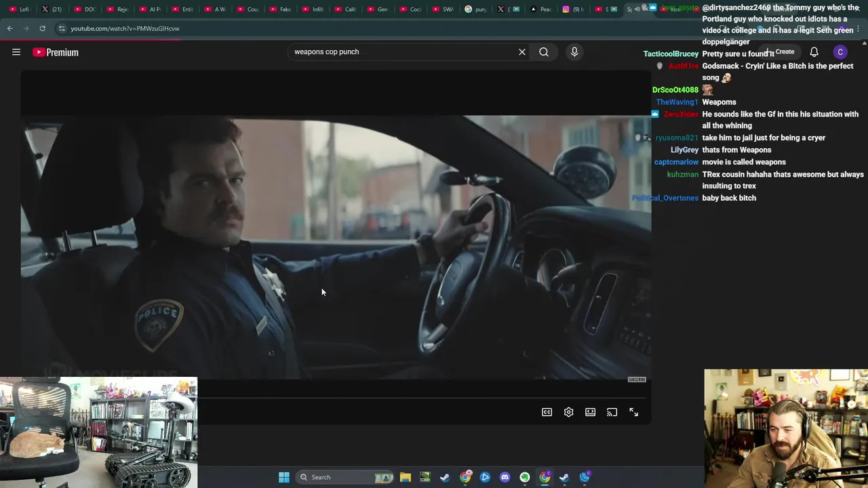Open the first Steam taskbar icon

click(445, 477)
